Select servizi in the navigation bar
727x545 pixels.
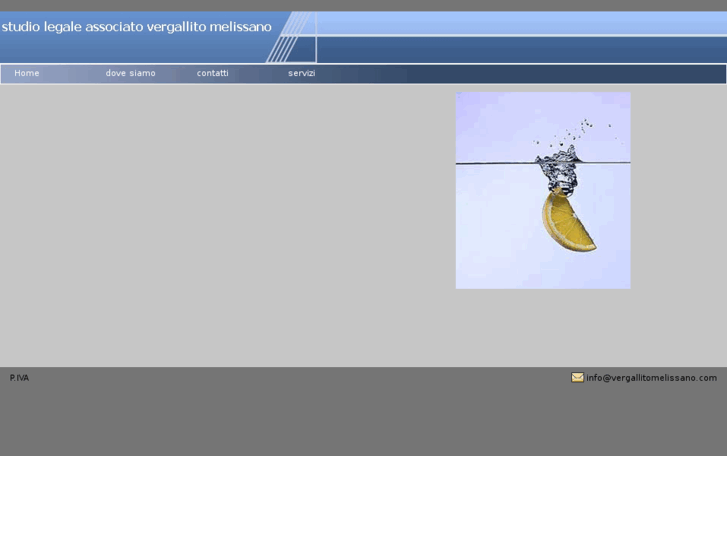pyautogui.click(x=301, y=73)
